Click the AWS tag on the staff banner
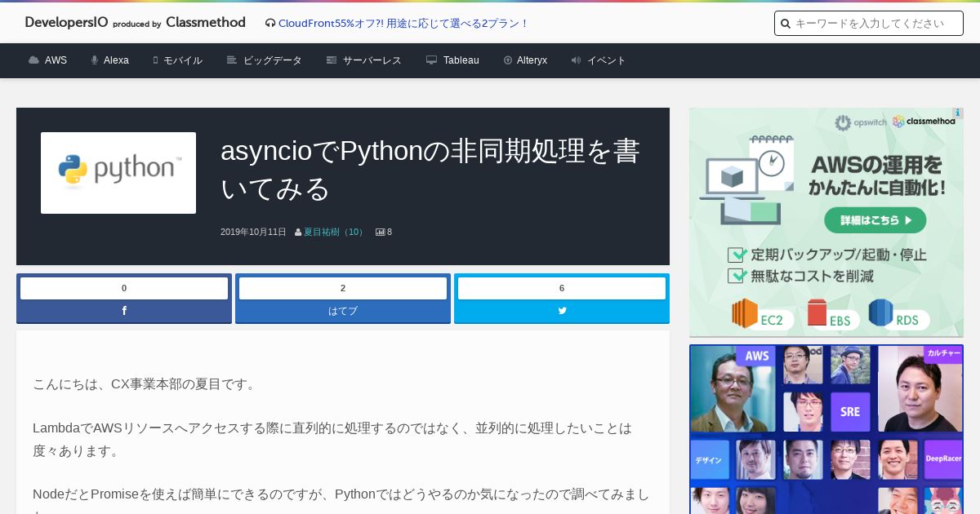The width and height of the screenshot is (980, 514). (x=756, y=356)
